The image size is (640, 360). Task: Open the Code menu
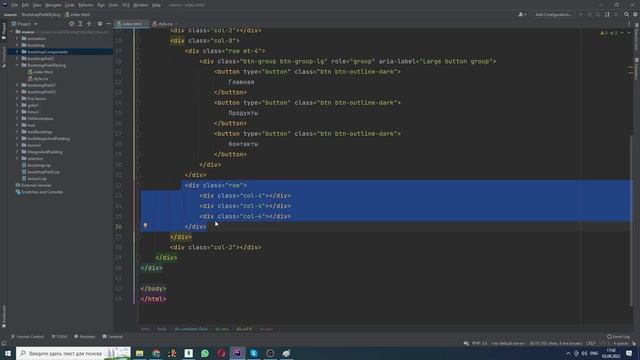(70, 5)
